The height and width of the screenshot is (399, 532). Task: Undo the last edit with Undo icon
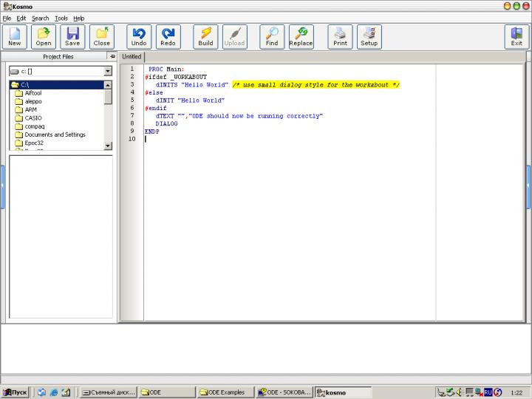(x=139, y=36)
